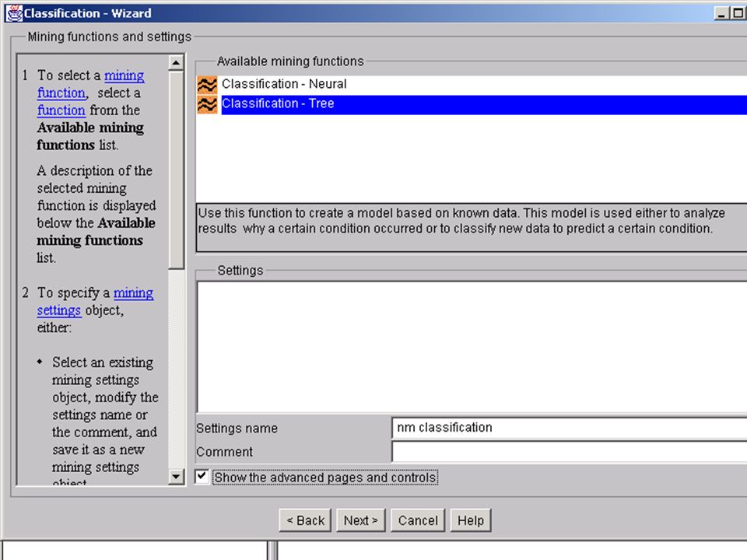Minimize the Classification Wizard window
Viewport: 747px width, 560px height.
[722, 13]
